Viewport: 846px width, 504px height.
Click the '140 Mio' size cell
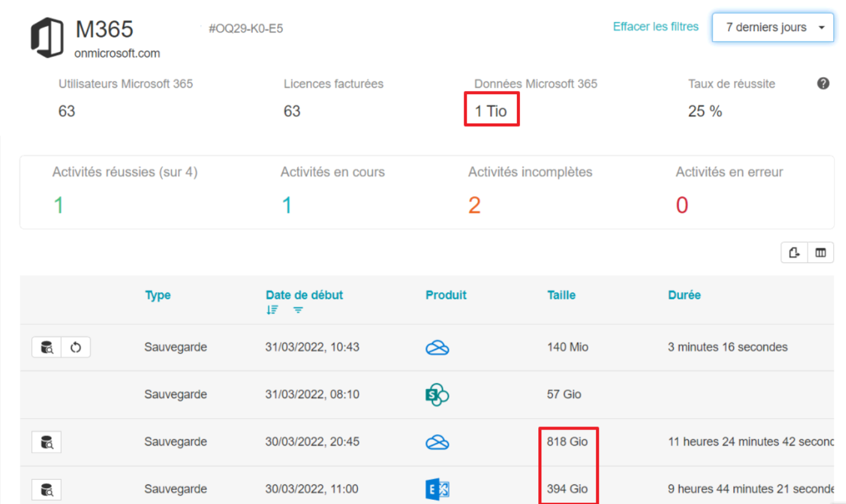click(x=568, y=347)
